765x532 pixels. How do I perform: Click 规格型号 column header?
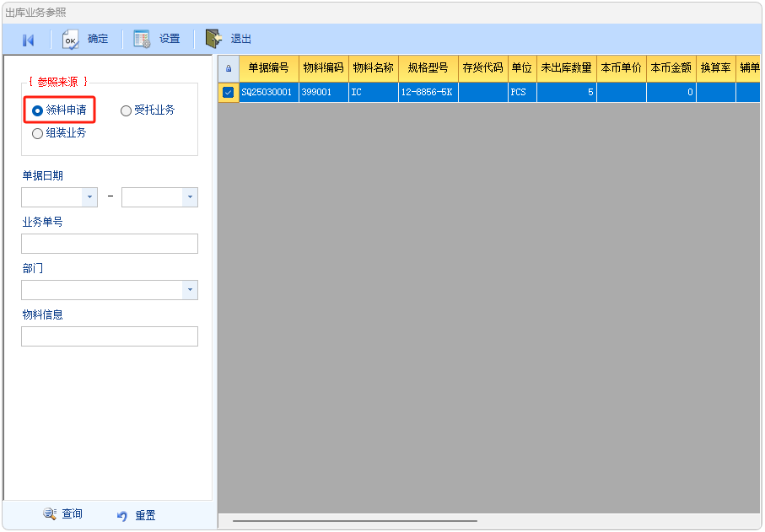coord(428,68)
